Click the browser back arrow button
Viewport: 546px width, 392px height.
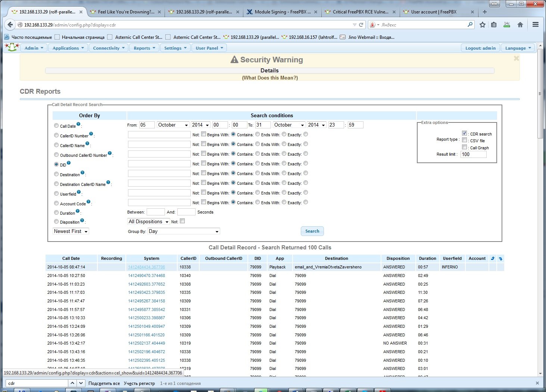pos(10,25)
